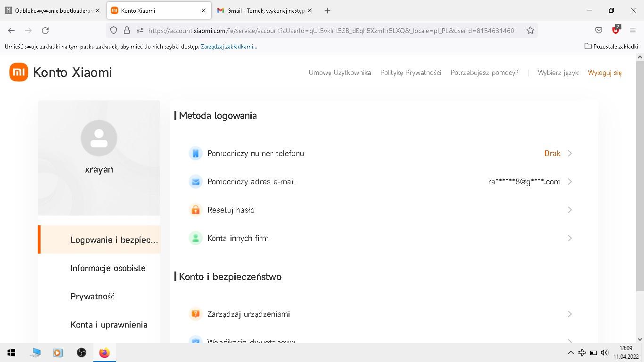The image size is (644, 362).
Task: Click the envelope icon beside Pomocniczy adres e-mail
Action: coord(196,182)
